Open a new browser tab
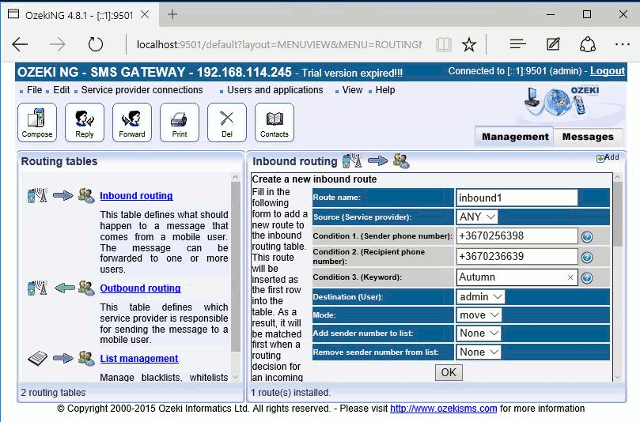 click(172, 14)
